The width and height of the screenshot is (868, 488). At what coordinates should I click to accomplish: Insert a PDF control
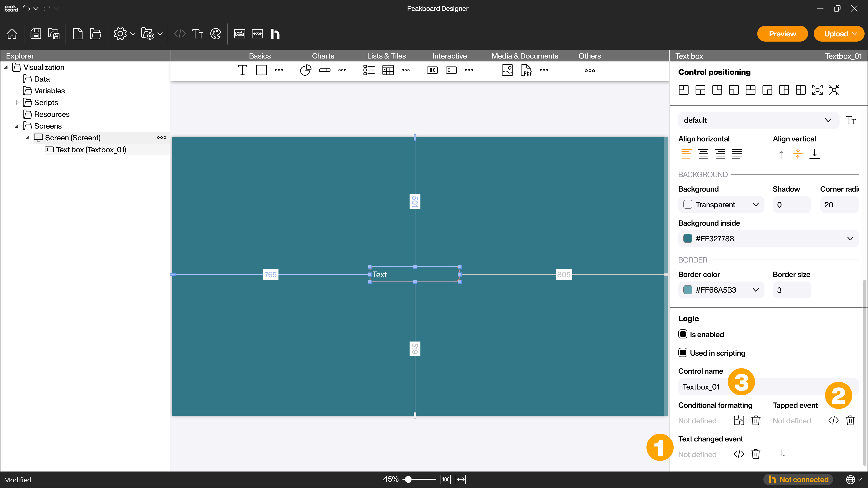(x=526, y=70)
